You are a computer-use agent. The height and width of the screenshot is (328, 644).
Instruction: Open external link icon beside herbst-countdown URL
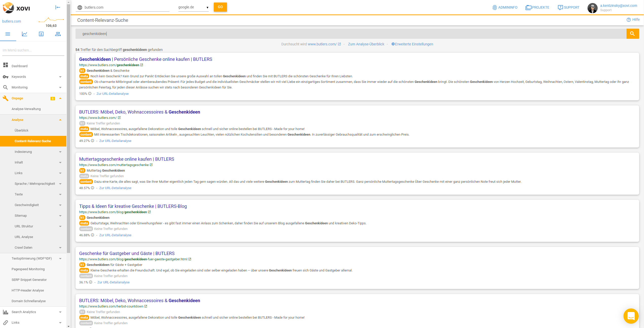(146, 306)
